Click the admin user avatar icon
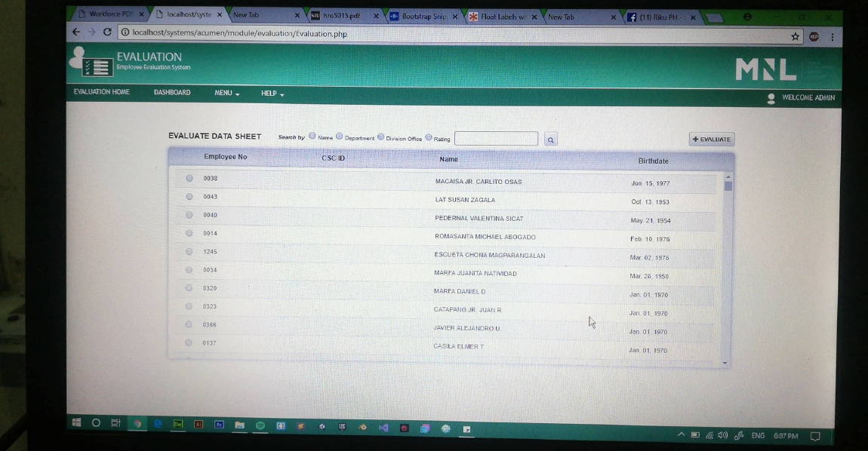Screen dimensions: 868x451 [771, 99]
